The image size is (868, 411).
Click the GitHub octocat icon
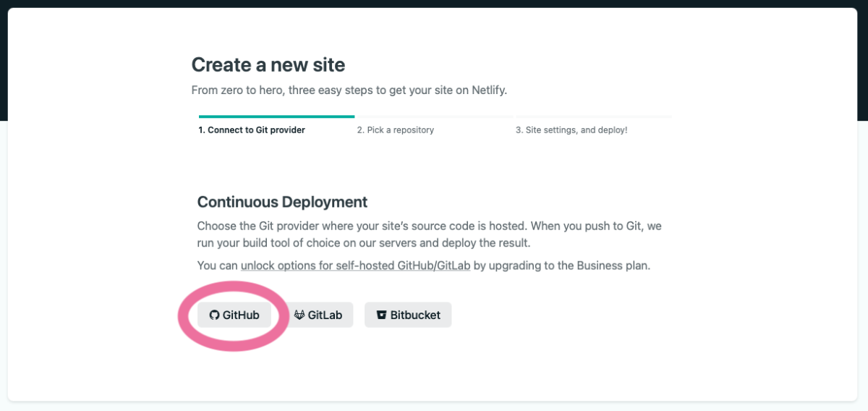point(214,315)
